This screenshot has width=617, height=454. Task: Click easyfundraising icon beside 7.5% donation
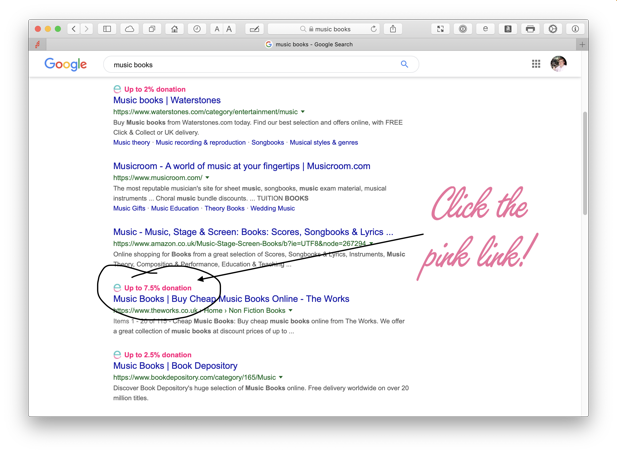click(x=117, y=288)
